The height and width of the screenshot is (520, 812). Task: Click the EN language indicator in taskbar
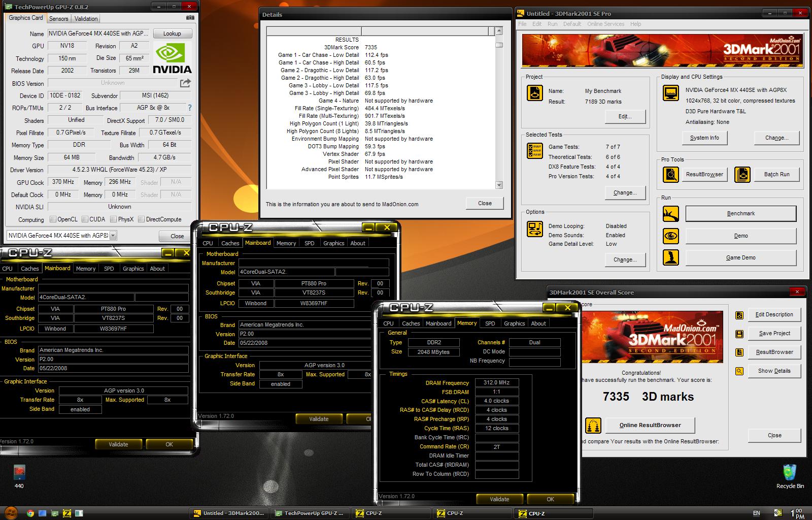point(757,513)
